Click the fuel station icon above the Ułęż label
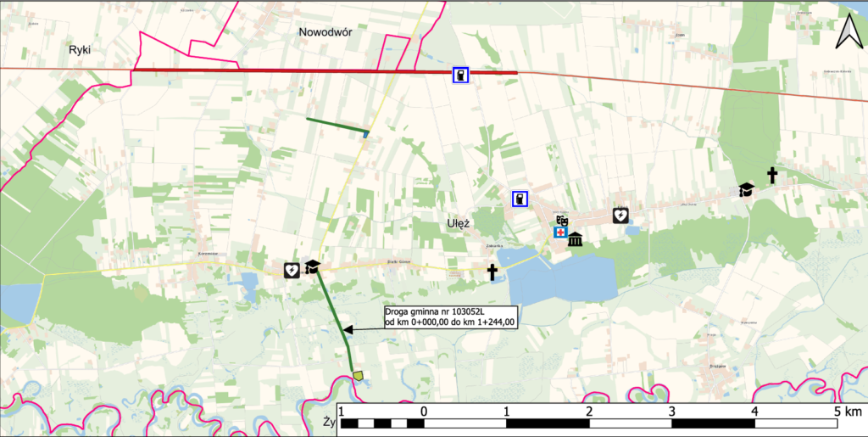 pos(519,199)
